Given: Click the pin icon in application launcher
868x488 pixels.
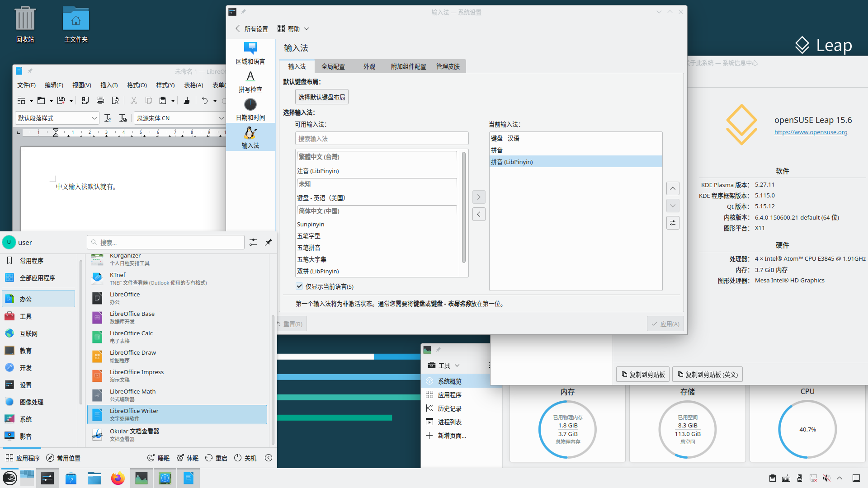Looking at the screenshot, I should tap(269, 242).
